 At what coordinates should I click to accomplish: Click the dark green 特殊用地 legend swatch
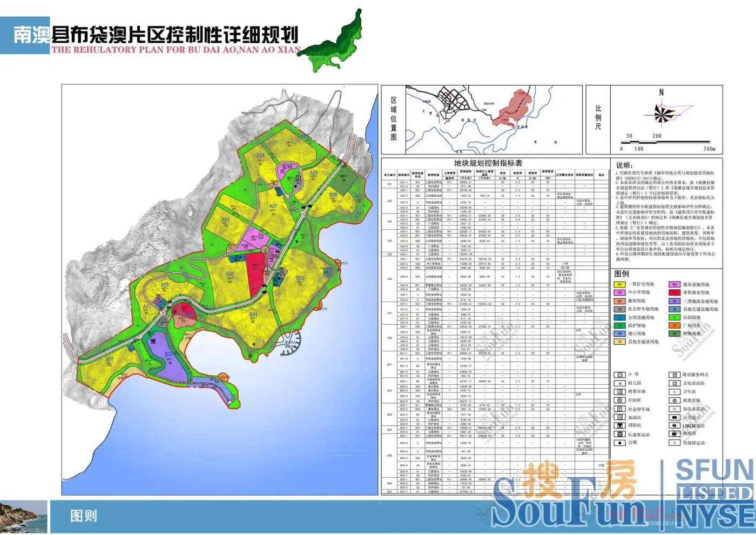674,333
